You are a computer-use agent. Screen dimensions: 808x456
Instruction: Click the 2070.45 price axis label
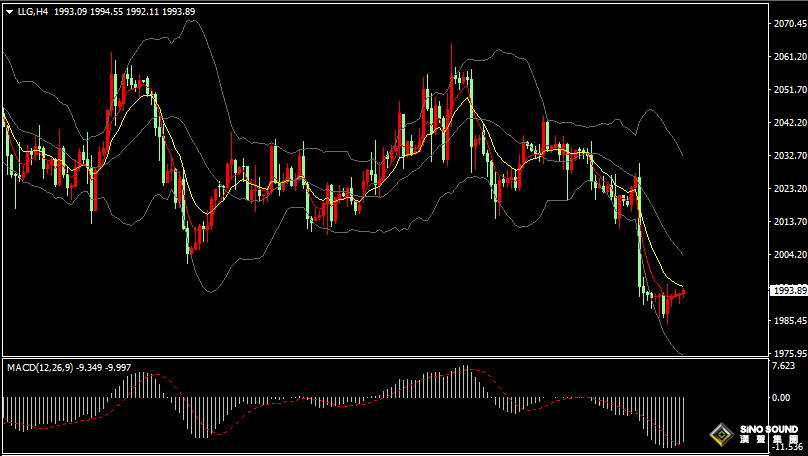click(x=788, y=24)
